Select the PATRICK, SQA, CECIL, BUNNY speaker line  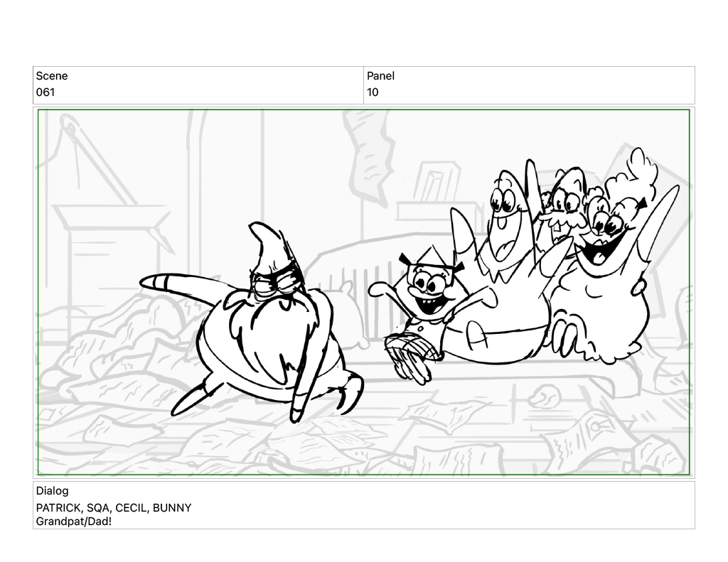[114, 508]
